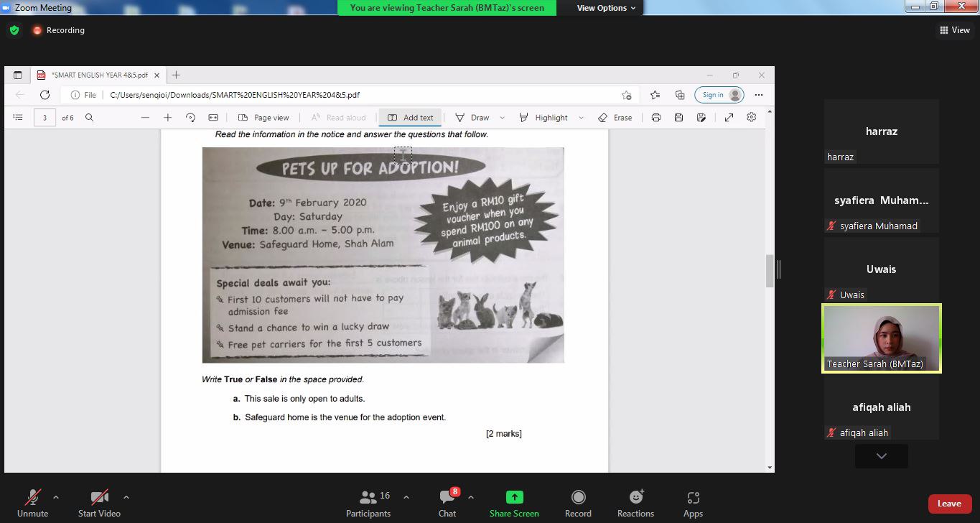Click the Save as icon

pos(701,118)
